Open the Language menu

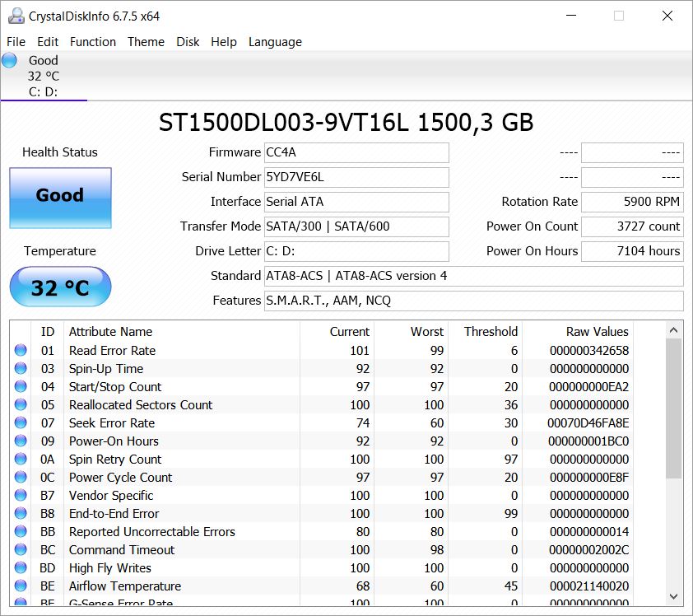click(276, 41)
